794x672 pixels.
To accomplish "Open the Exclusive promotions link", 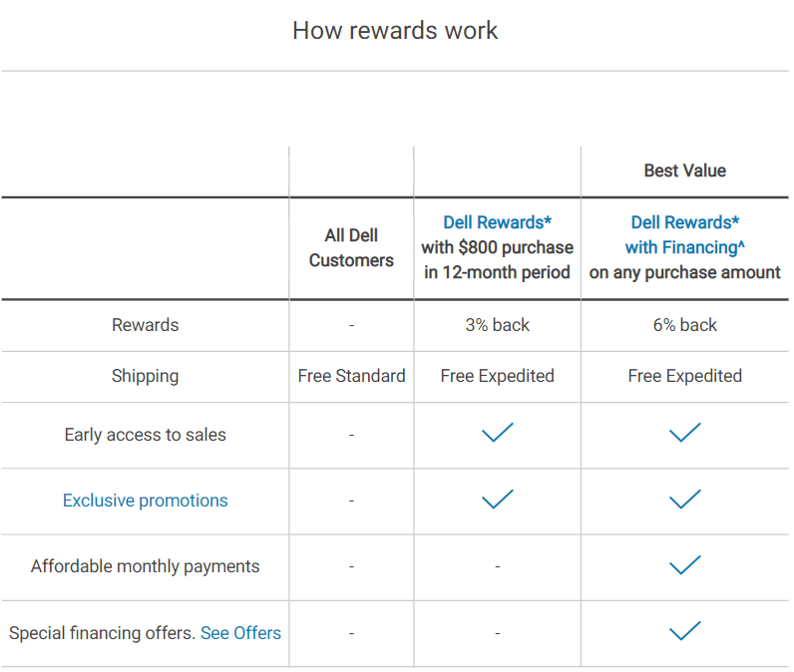I will [146, 501].
